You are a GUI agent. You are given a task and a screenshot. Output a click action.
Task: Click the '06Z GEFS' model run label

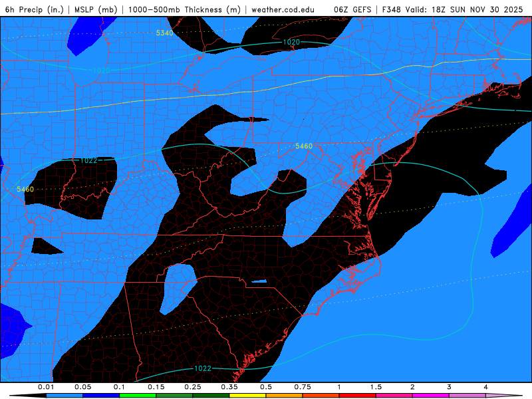(x=352, y=9)
